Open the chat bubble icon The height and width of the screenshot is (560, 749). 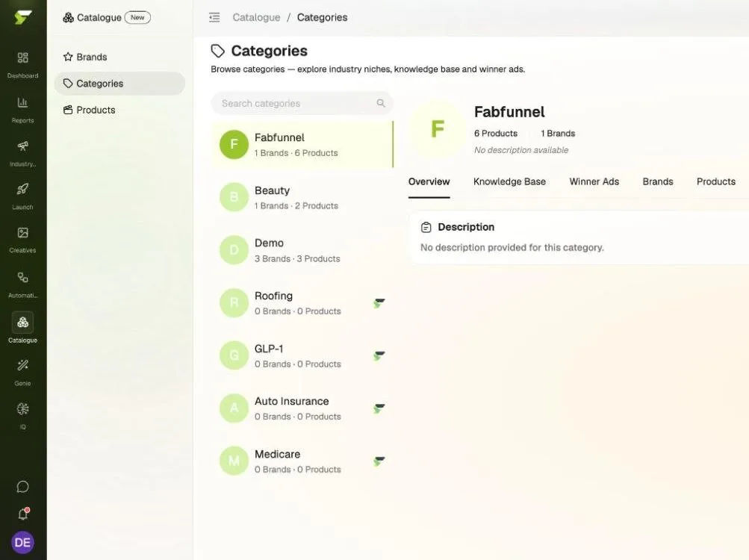(22, 487)
